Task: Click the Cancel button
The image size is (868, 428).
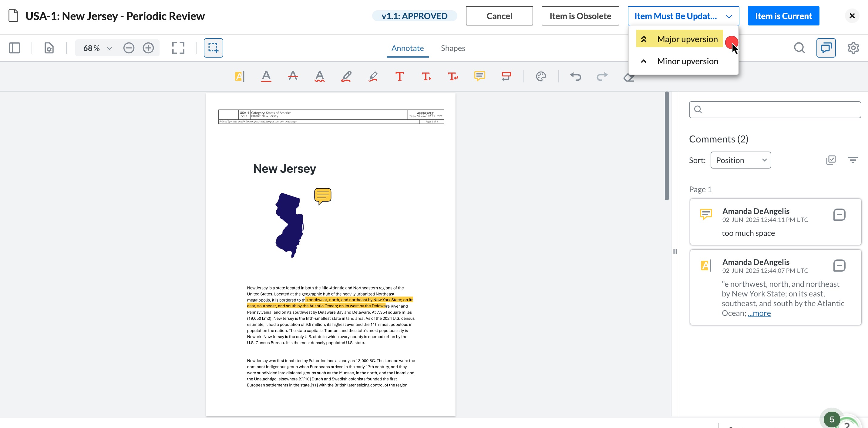Action: click(499, 16)
